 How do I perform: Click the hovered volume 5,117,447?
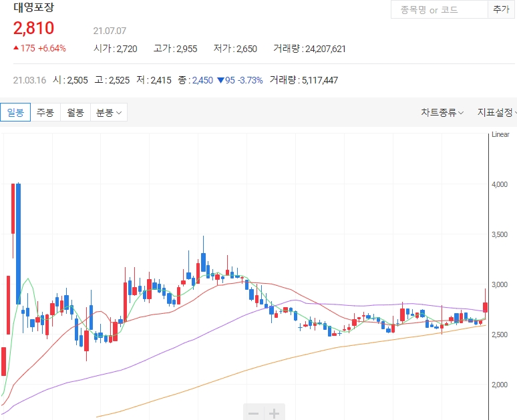click(x=320, y=80)
